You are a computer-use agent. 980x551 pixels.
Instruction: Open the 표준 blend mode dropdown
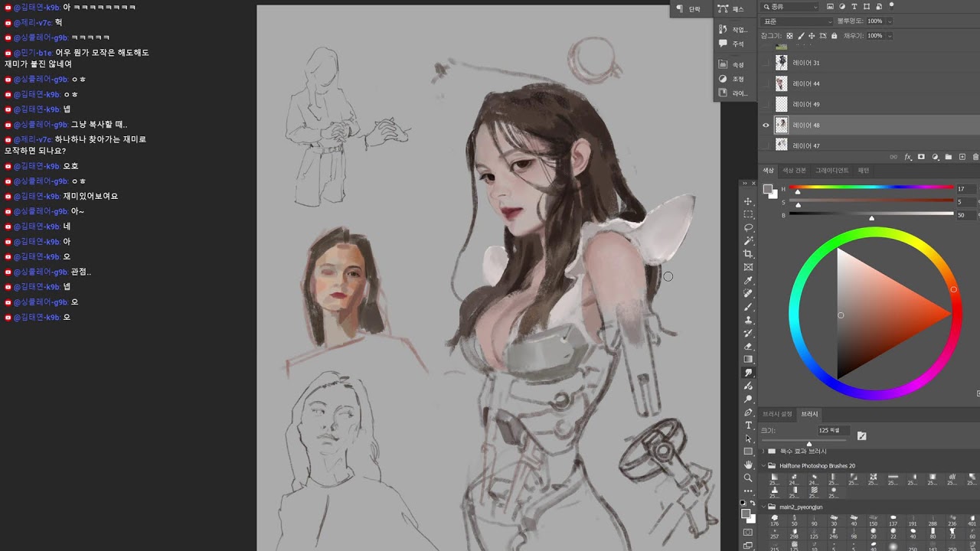(x=797, y=21)
